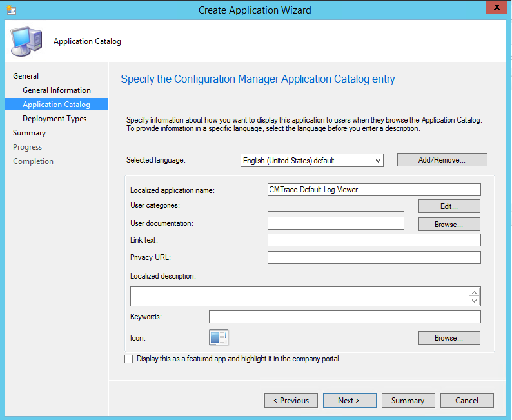Viewport: 512px width, 420px height.
Task: Click the Add/Remove language button
Action: [x=442, y=160]
